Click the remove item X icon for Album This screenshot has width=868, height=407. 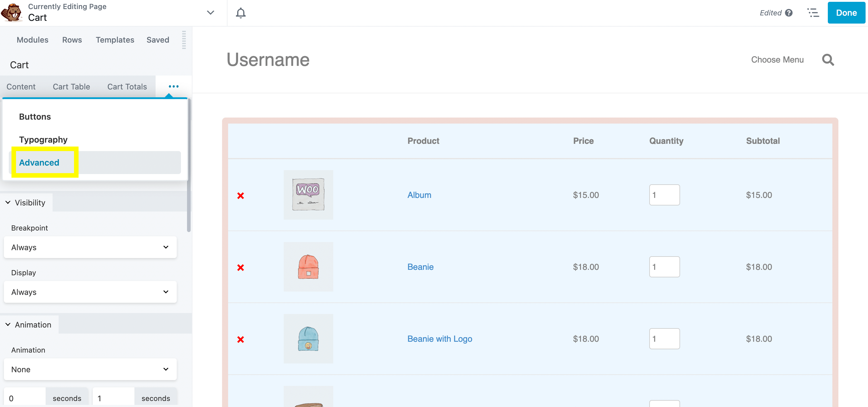241,195
